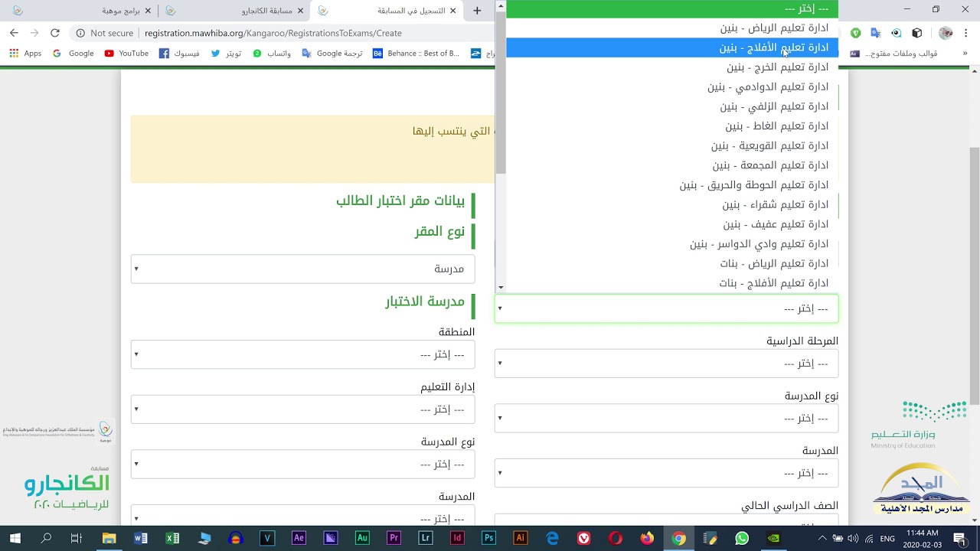Click the Not secure site info icon

click(80, 33)
